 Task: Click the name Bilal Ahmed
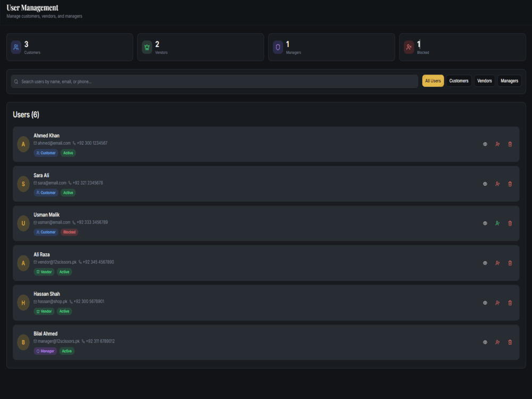45,334
